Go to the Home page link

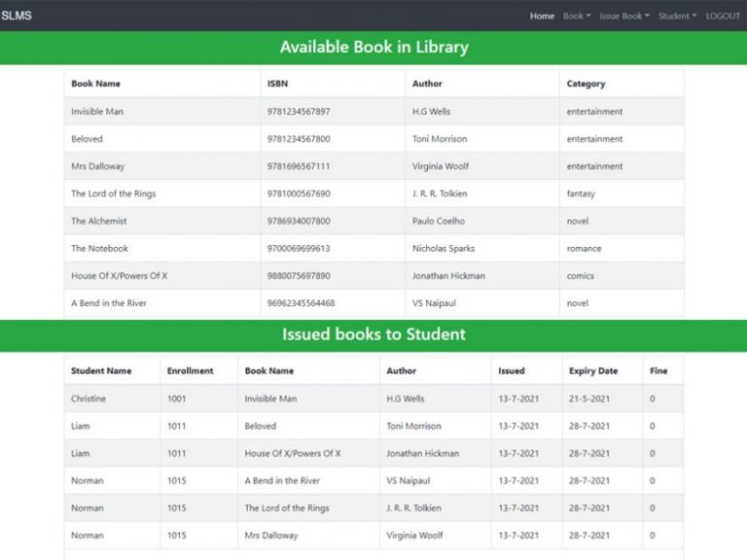pyautogui.click(x=542, y=16)
